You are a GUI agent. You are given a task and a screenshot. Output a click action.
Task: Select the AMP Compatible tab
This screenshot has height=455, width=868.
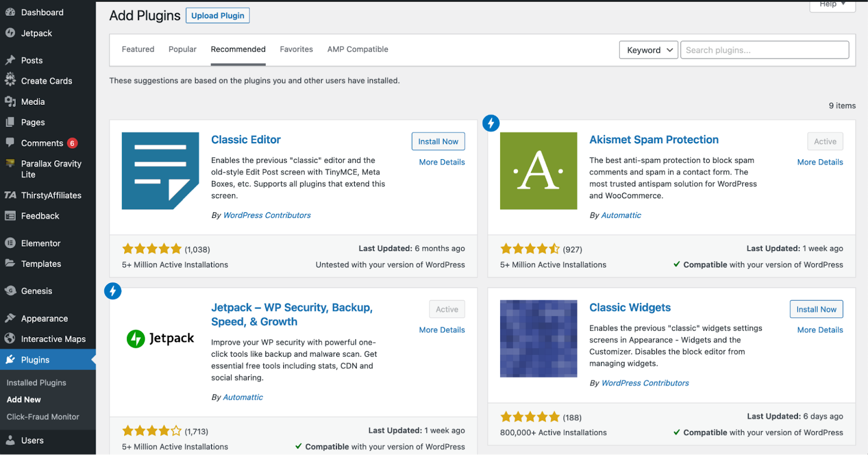click(358, 49)
